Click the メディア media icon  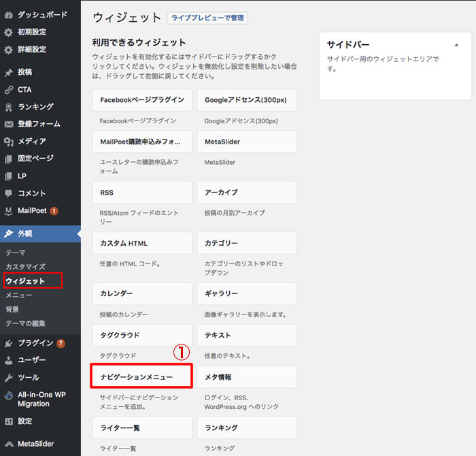coord(8,142)
